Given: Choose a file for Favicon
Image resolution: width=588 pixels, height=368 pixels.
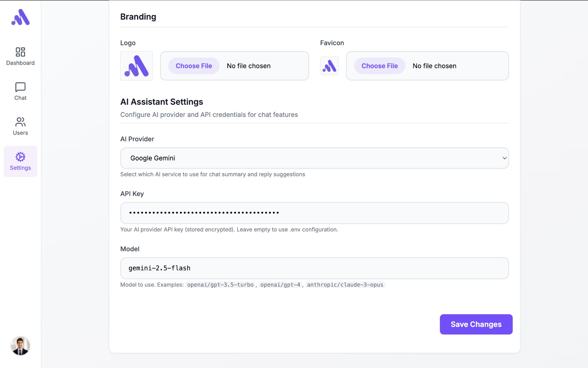Looking at the screenshot, I should [x=380, y=66].
